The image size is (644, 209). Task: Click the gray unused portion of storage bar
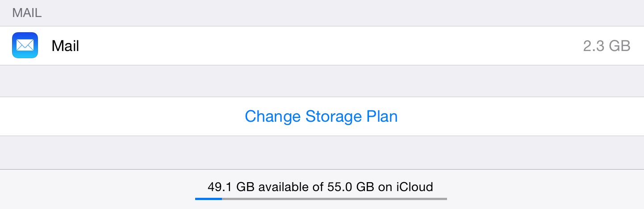(335, 198)
